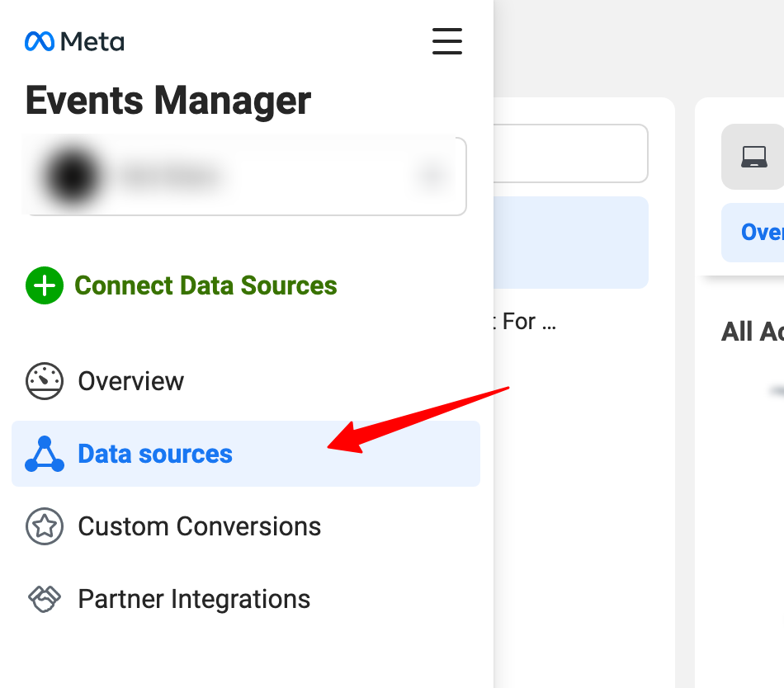The width and height of the screenshot is (784, 688).
Task: Click the green plus icon
Action: click(x=44, y=285)
